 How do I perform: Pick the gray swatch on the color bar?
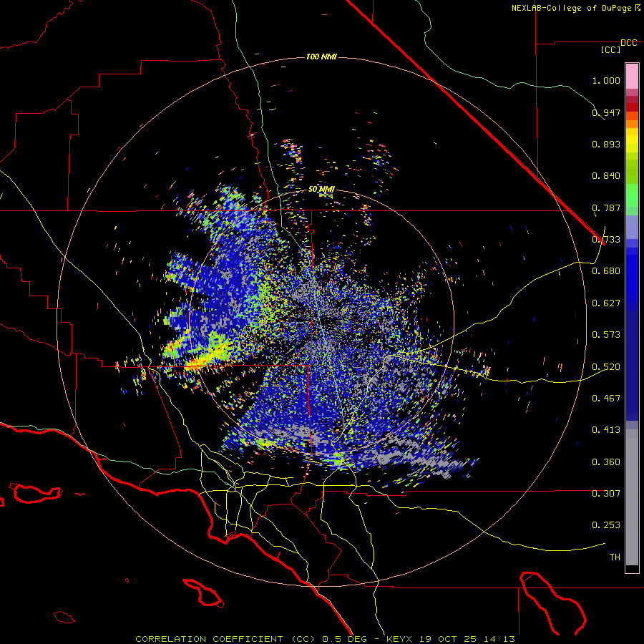pos(632,497)
